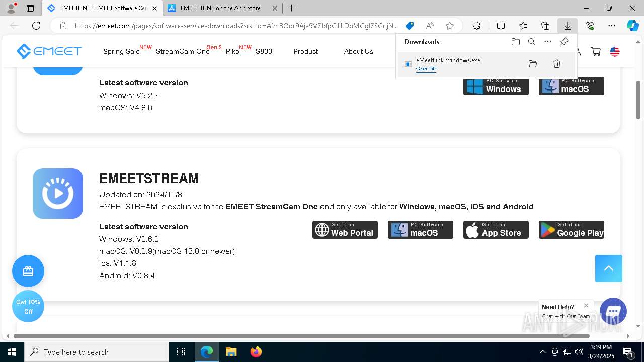Click the EMEETSTREAM app icon
Screen dimensions: 644x362
(58, 194)
